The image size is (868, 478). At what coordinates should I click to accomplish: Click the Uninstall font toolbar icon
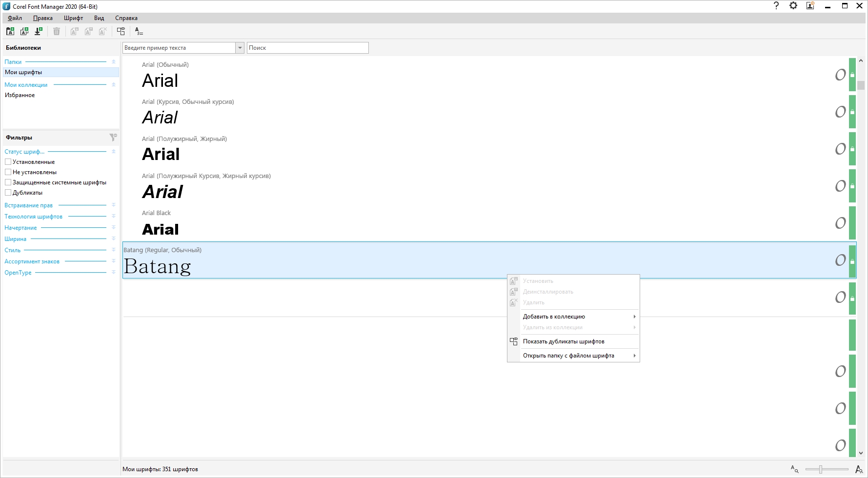pyautogui.click(x=88, y=31)
